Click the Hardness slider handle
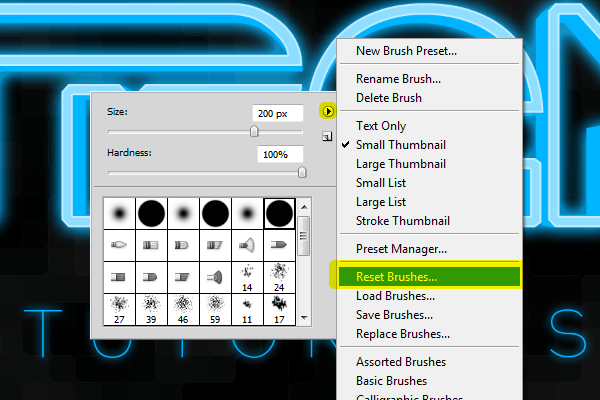Screen dimensions: 600x400 tap(302, 172)
